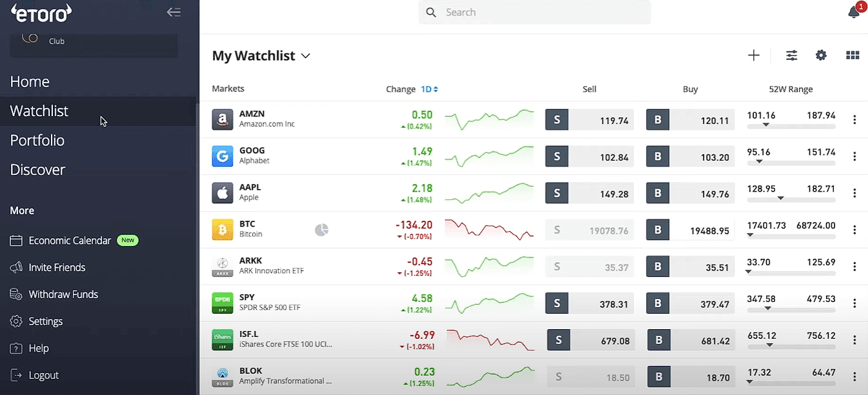
Task: Open more options for AMZN row
Action: click(x=854, y=119)
